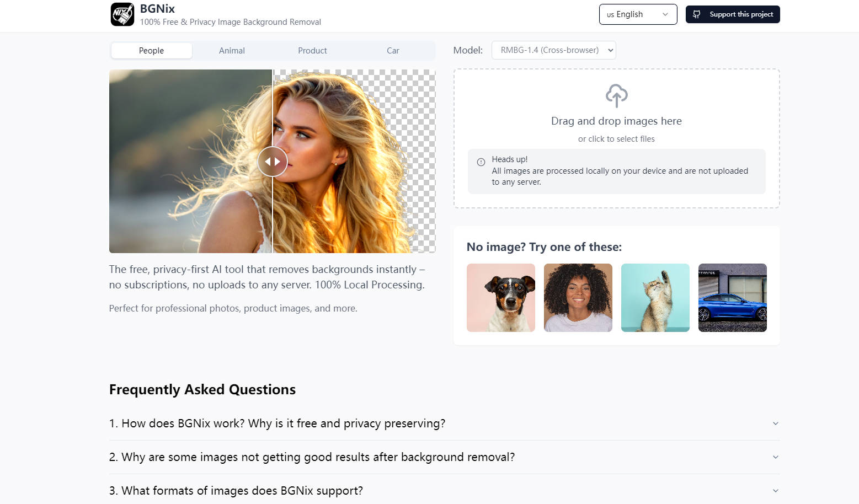Try the blue car sample image

pyautogui.click(x=732, y=298)
